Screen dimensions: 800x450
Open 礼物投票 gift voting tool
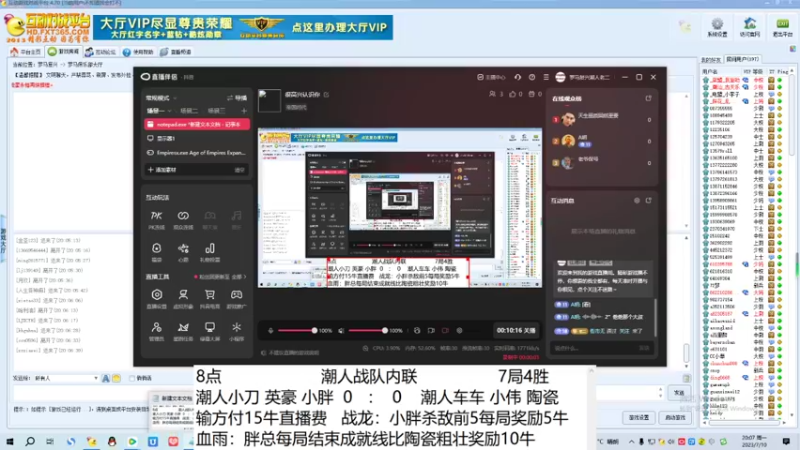pyautogui.click(x=210, y=252)
